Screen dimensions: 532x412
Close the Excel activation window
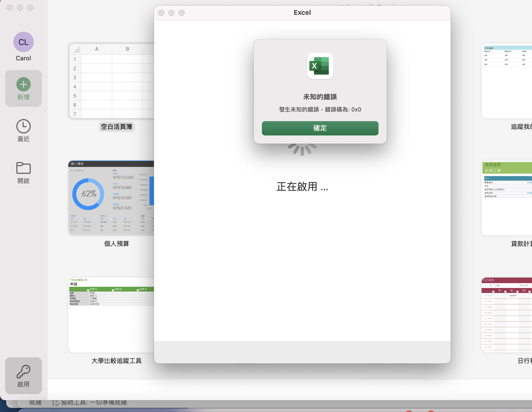[161, 13]
